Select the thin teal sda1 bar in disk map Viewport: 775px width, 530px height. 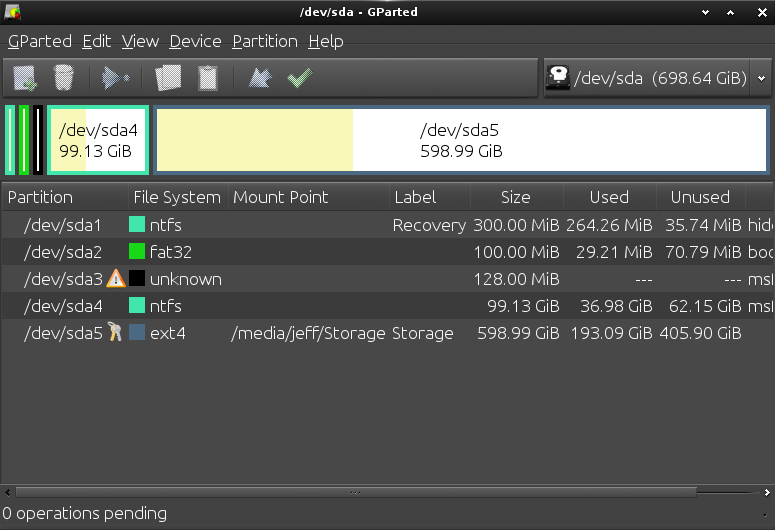click(10, 140)
